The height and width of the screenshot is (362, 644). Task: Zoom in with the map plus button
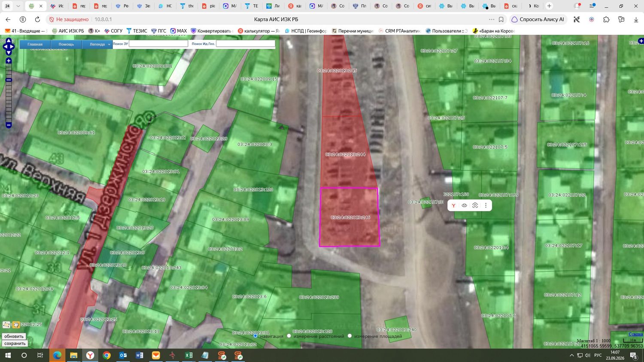tap(9, 61)
